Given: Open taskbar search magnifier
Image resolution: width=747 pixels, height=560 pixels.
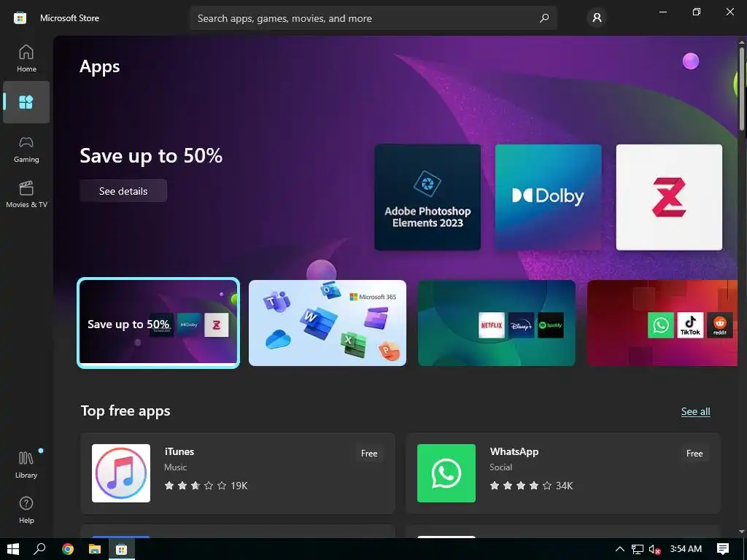Looking at the screenshot, I should [x=39, y=549].
